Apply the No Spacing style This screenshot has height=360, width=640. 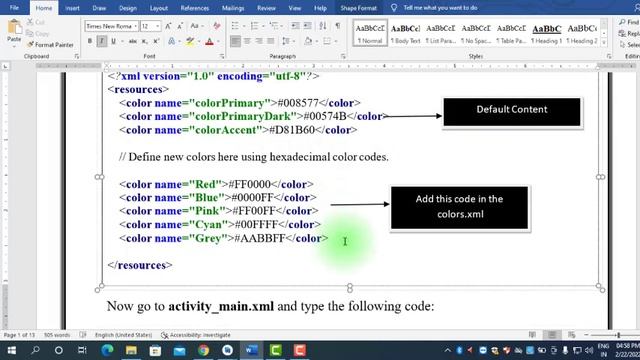(476, 33)
